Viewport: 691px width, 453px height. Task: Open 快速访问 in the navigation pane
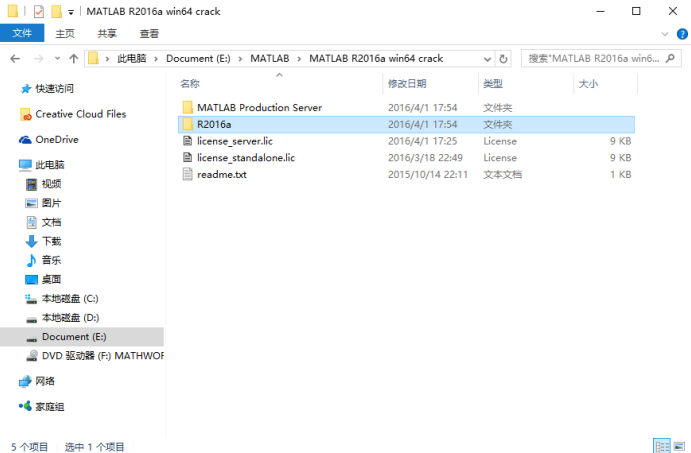(54, 89)
